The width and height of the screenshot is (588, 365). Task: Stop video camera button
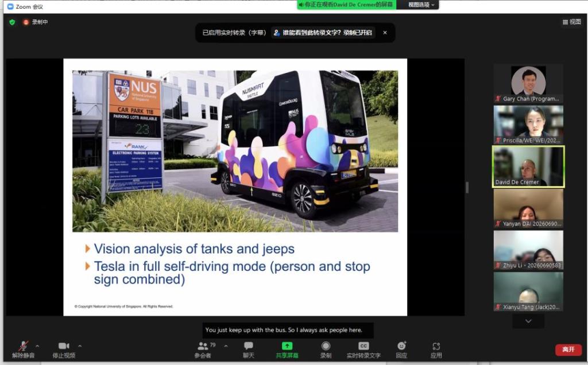click(x=64, y=350)
